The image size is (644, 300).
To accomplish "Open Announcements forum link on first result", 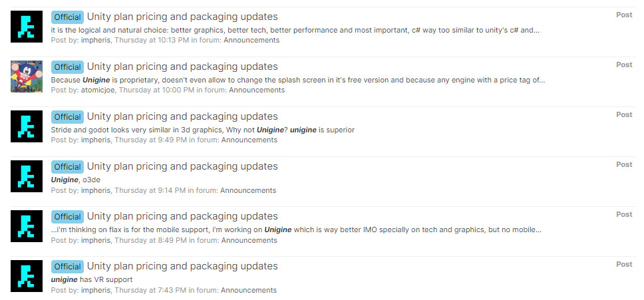I will (x=251, y=40).
